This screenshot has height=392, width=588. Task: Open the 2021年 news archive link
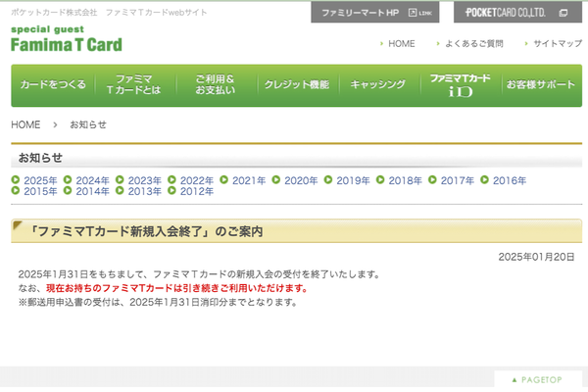[x=249, y=180]
